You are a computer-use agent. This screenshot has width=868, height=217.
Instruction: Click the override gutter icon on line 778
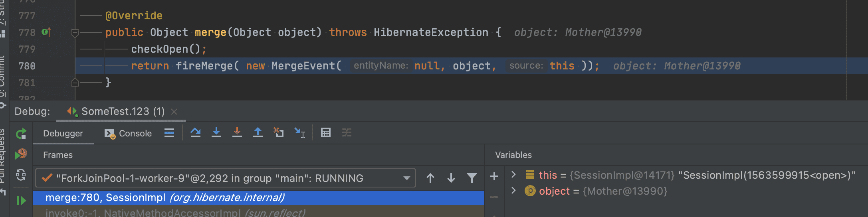pyautogui.click(x=46, y=32)
